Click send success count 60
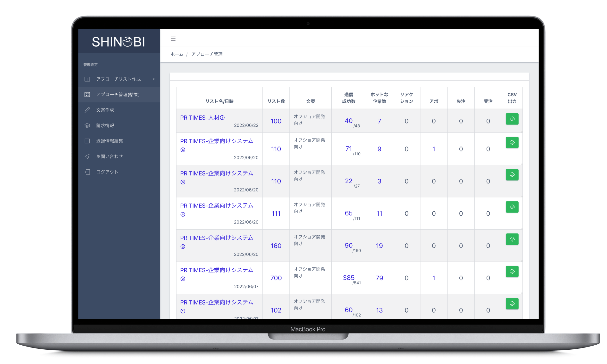Screen dimensions: 607x364 tap(348, 310)
